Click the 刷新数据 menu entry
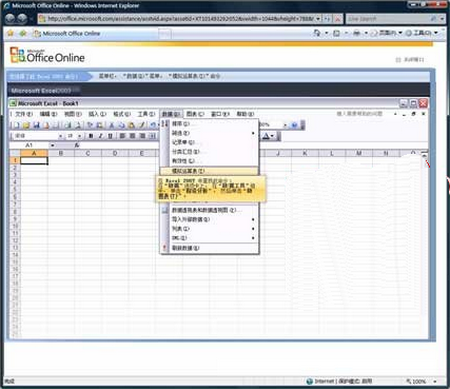Image resolution: width=450 pixels, height=389 pixels. click(186, 248)
